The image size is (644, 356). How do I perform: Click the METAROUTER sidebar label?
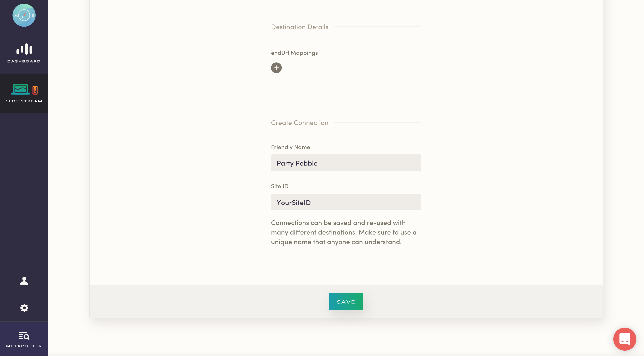coord(24,346)
